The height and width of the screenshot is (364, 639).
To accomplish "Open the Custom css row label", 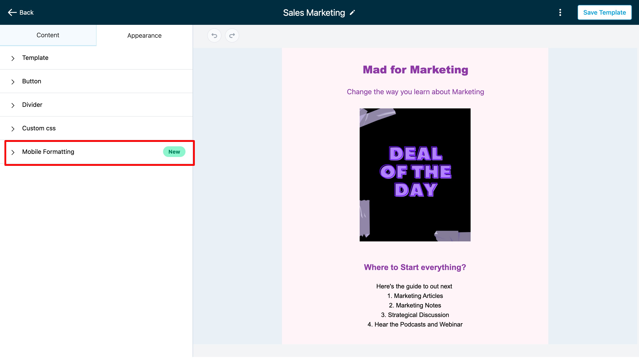I will (39, 128).
